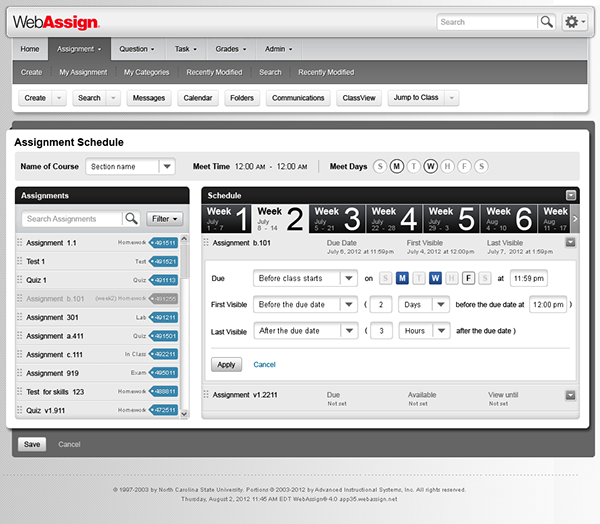Image resolution: width=600 pixels, height=524 pixels.
Task: Enable Friday in the Due day selector
Action: point(468,278)
